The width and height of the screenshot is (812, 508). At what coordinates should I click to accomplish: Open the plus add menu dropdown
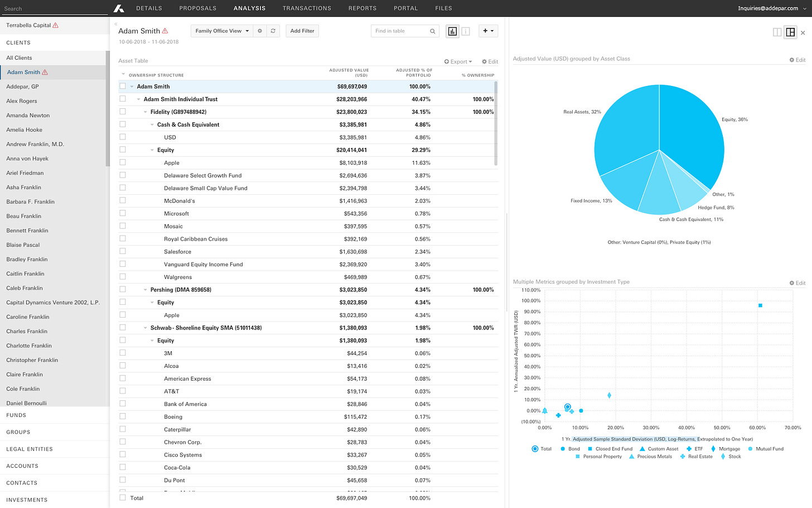[x=488, y=31]
